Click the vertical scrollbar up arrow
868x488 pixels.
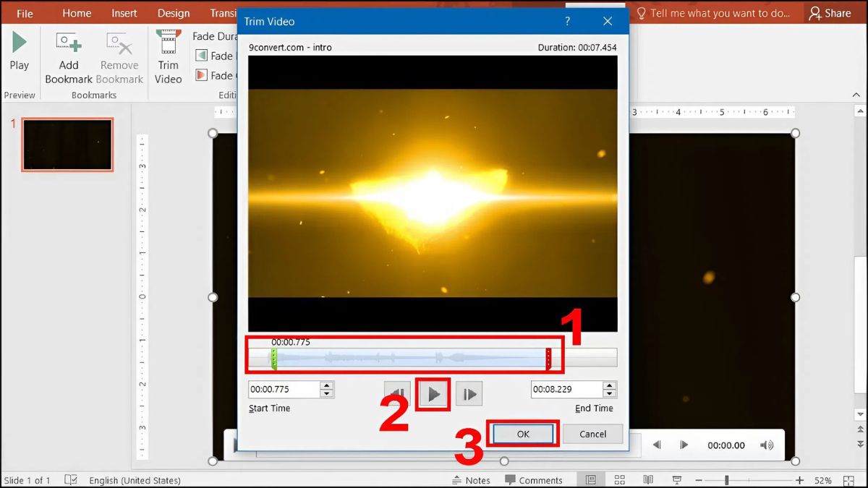pos(861,111)
